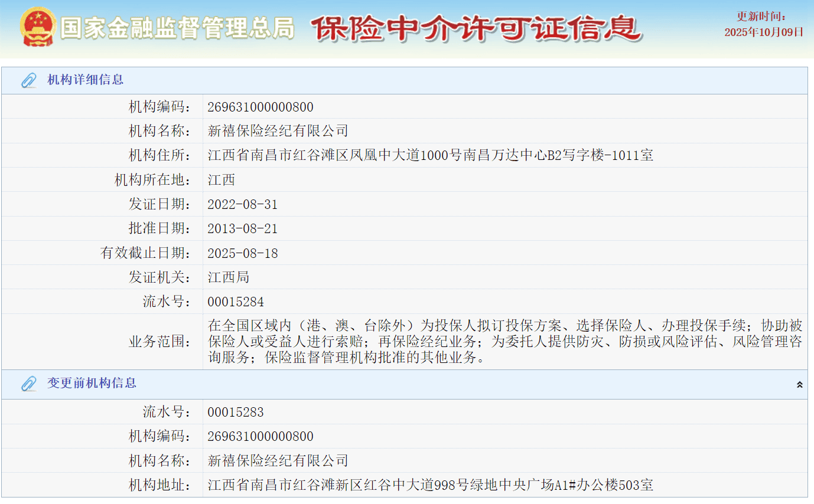Click the paperclip icon beside 变更前机构信息
The height and width of the screenshot is (504, 814).
28,384
